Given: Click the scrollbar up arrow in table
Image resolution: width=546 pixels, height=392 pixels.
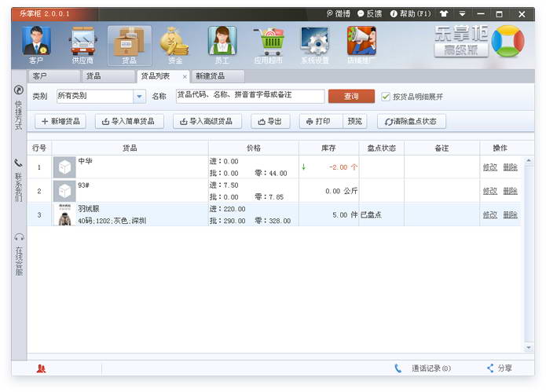Looking at the screenshot, I should coord(529,160).
